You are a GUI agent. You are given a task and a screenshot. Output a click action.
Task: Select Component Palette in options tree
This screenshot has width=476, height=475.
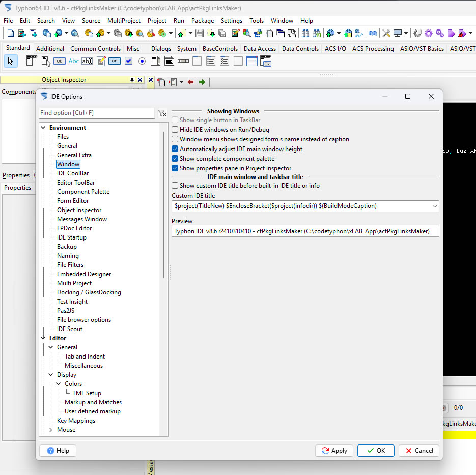tap(83, 192)
